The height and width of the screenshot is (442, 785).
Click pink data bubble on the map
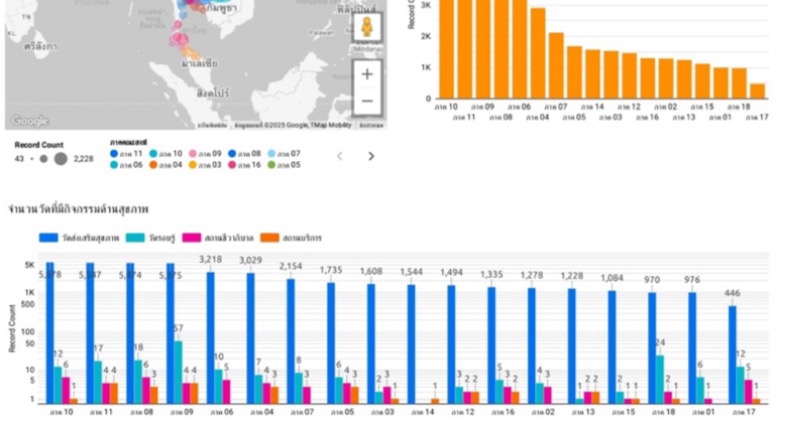pos(180,40)
